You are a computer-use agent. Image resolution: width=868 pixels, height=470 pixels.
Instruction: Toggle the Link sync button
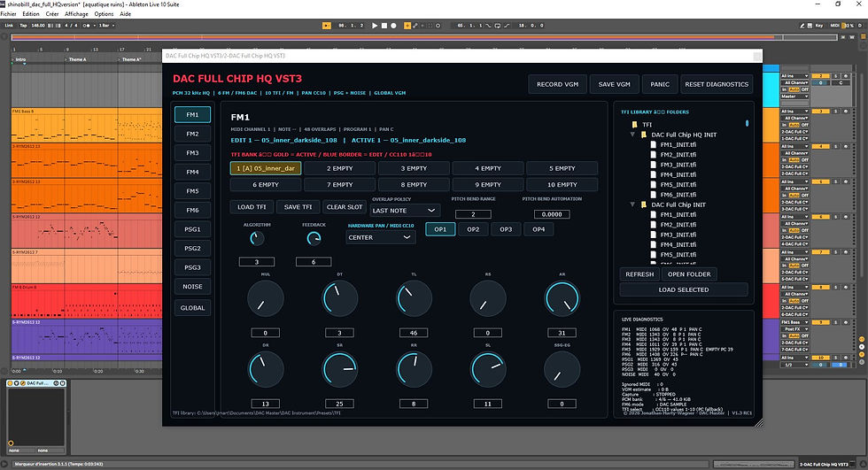pyautogui.click(x=9, y=26)
